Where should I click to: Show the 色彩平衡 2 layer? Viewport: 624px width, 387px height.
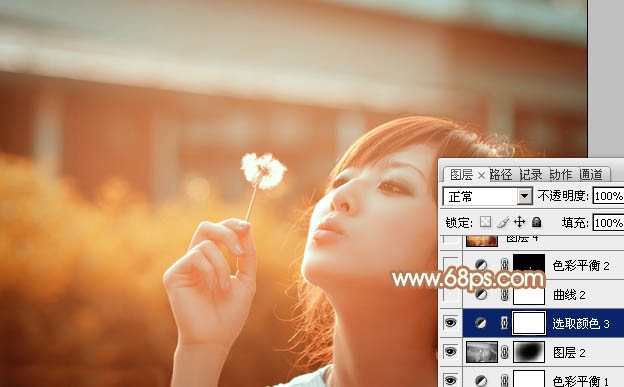(x=450, y=265)
